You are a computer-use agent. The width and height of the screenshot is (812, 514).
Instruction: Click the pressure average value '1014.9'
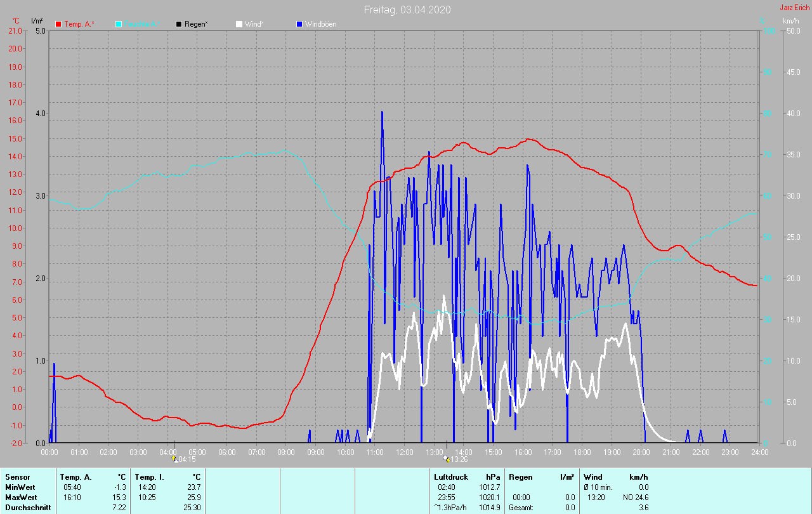click(x=490, y=508)
